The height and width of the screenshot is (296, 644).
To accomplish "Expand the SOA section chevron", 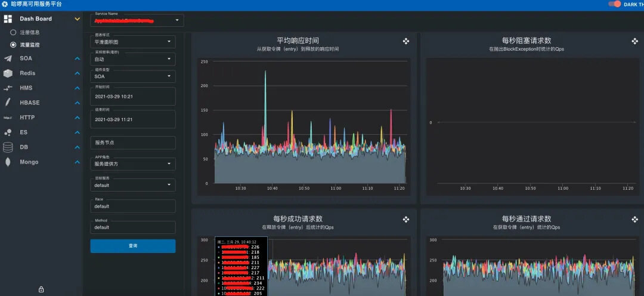I will point(77,58).
